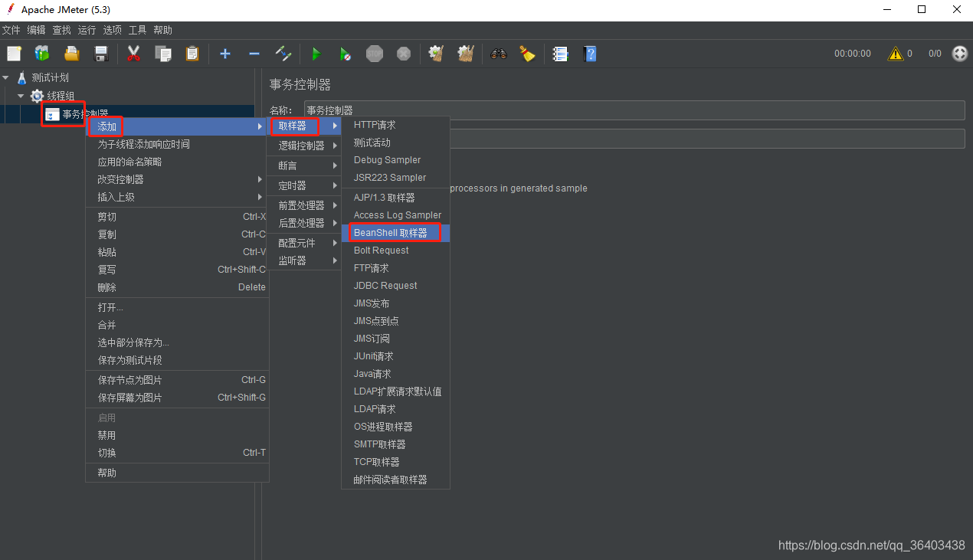The image size is (973, 560).
Task: Open the 文件 menu
Action: (11, 30)
